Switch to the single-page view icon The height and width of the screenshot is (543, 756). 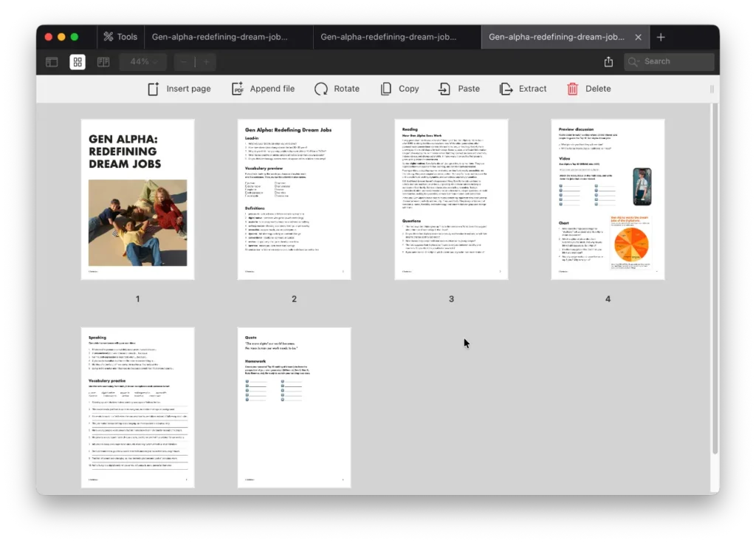click(103, 62)
